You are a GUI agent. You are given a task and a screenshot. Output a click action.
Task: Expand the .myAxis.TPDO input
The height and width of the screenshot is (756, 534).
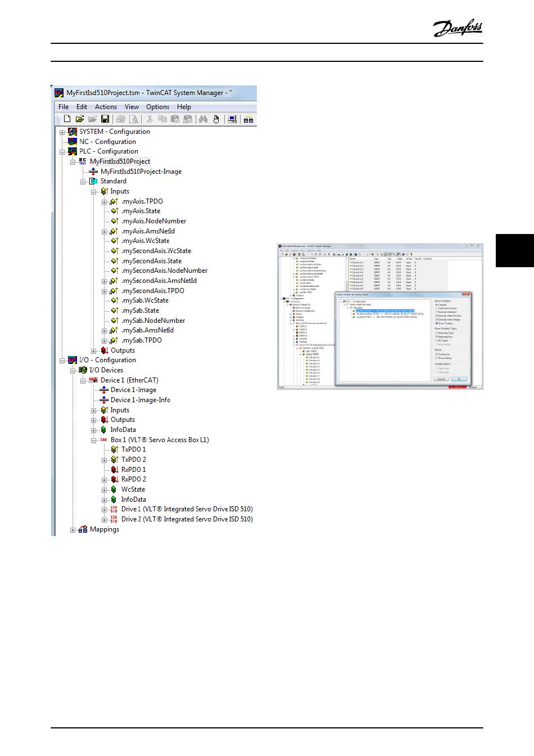point(104,202)
